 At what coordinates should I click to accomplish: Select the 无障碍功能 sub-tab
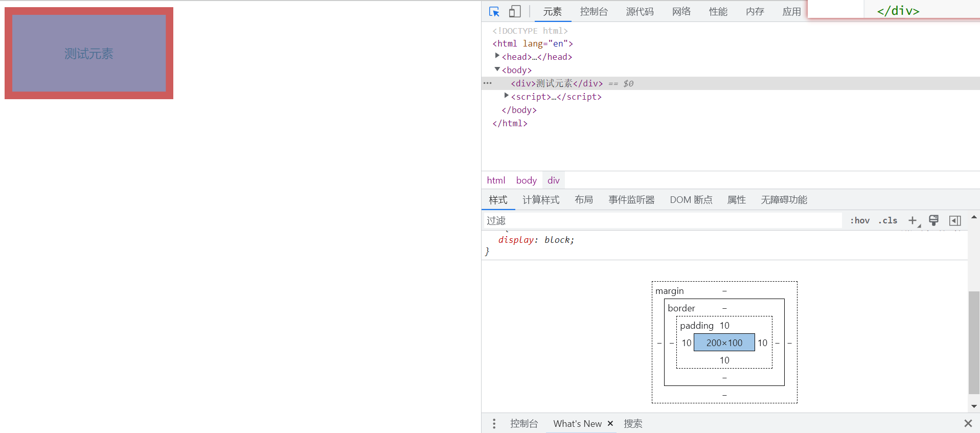tap(784, 200)
